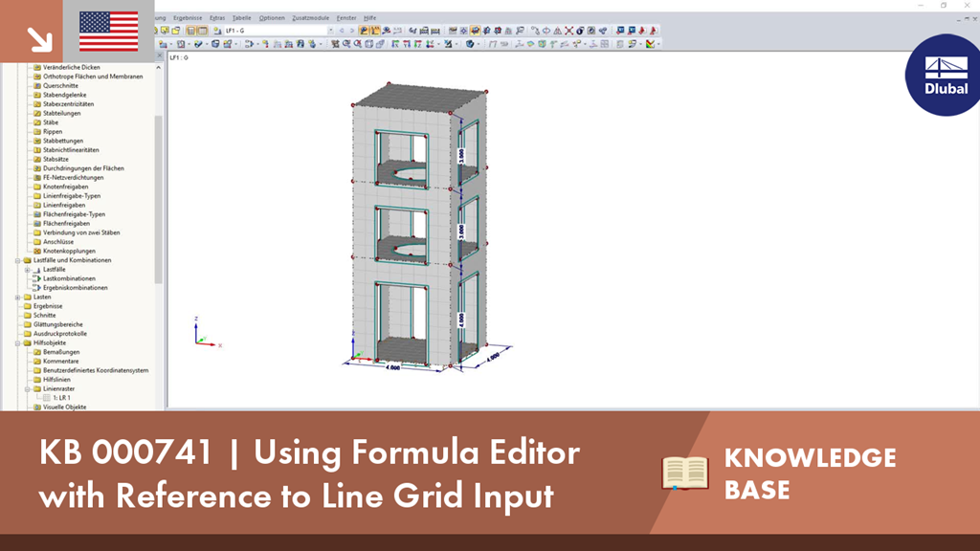The width and height of the screenshot is (980, 551).
Task: Click the 3D tower model in viewport
Action: [419, 225]
